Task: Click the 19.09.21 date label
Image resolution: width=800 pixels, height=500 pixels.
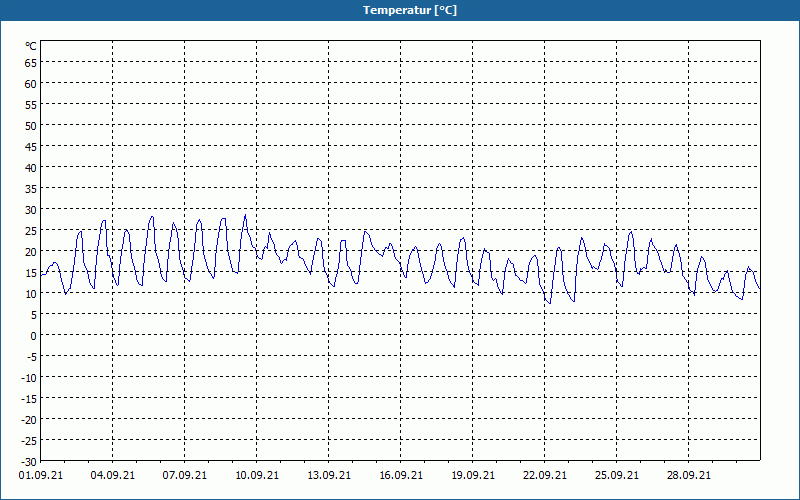Action: tap(473, 476)
